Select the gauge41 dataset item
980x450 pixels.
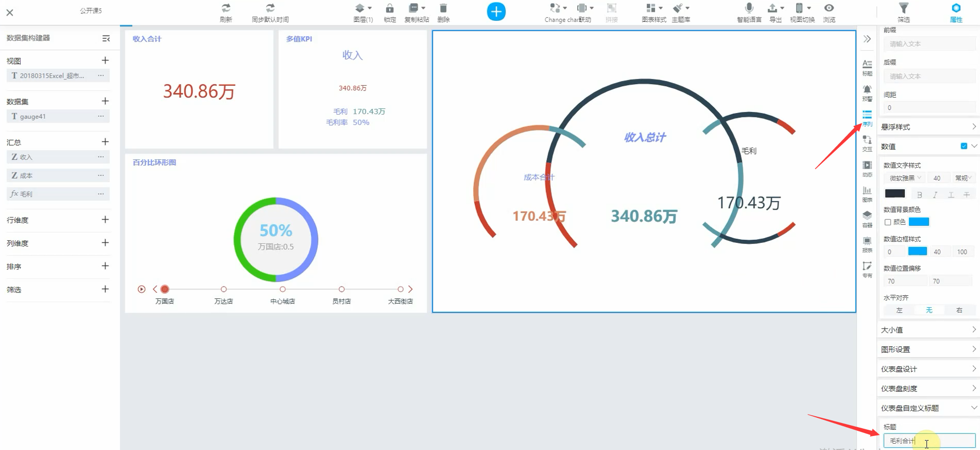point(58,116)
